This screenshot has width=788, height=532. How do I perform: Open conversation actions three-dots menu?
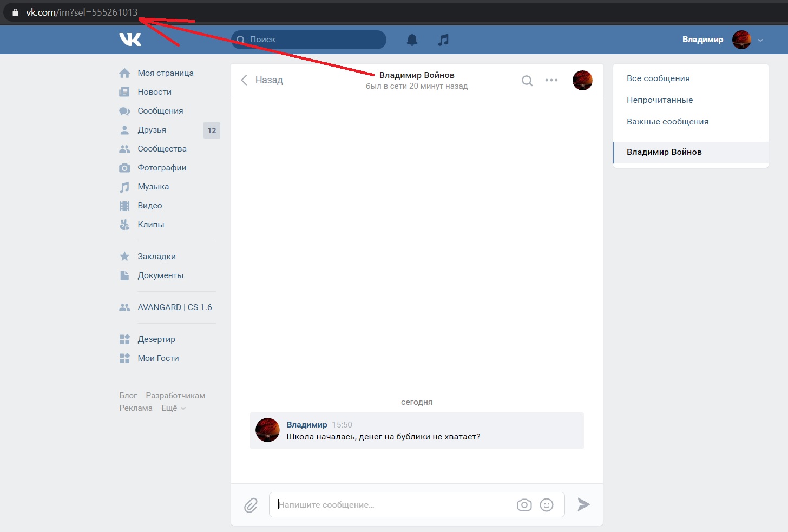[551, 80]
